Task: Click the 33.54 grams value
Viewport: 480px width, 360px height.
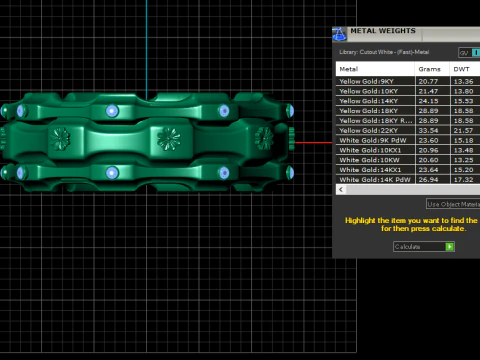Action: pos(428,130)
